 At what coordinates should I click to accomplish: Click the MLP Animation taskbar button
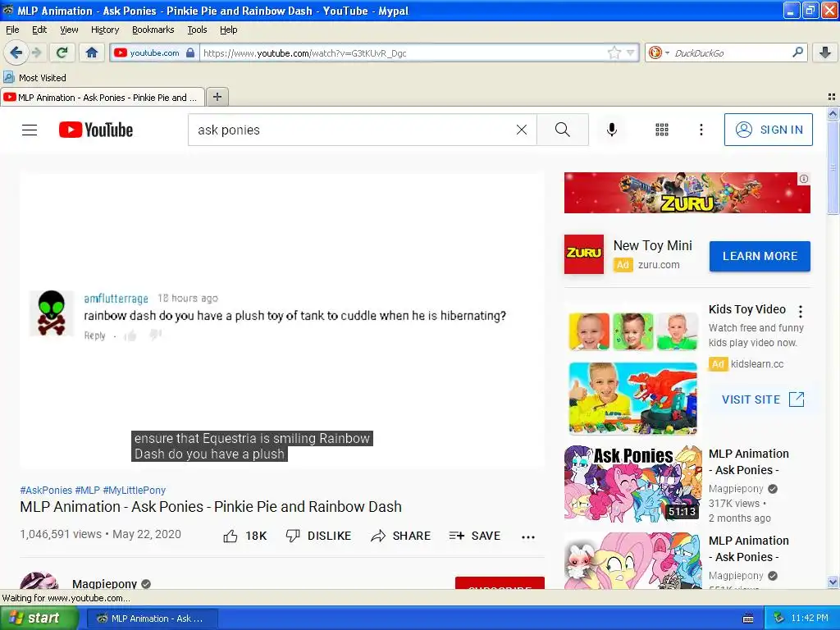[x=152, y=619]
